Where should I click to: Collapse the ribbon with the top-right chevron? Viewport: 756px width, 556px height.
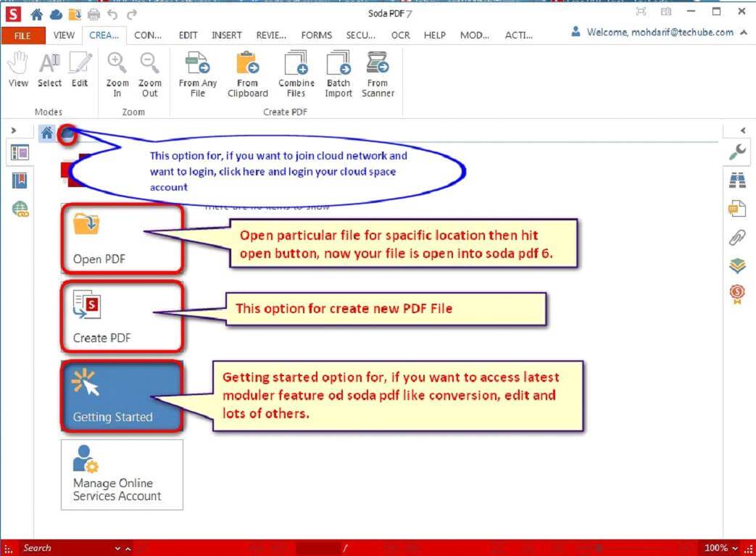[744, 33]
